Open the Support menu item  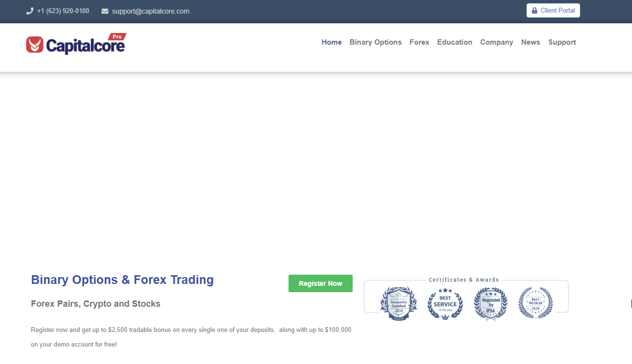pos(562,42)
